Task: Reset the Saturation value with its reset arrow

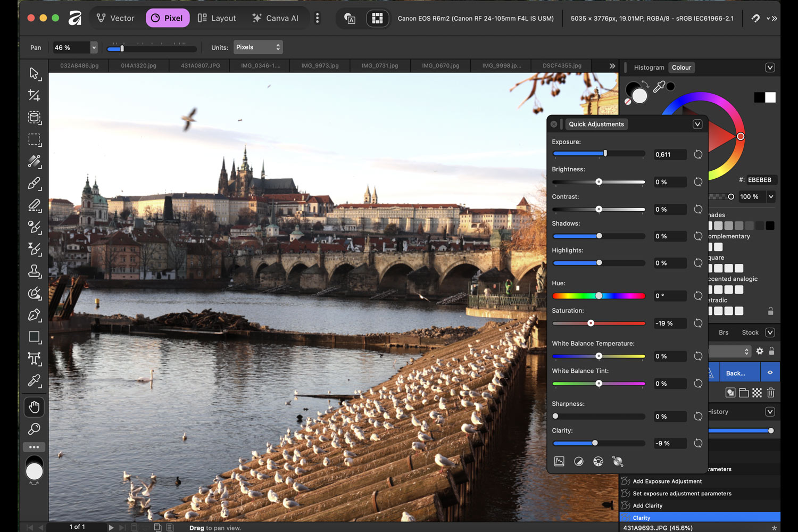Action: click(x=697, y=323)
